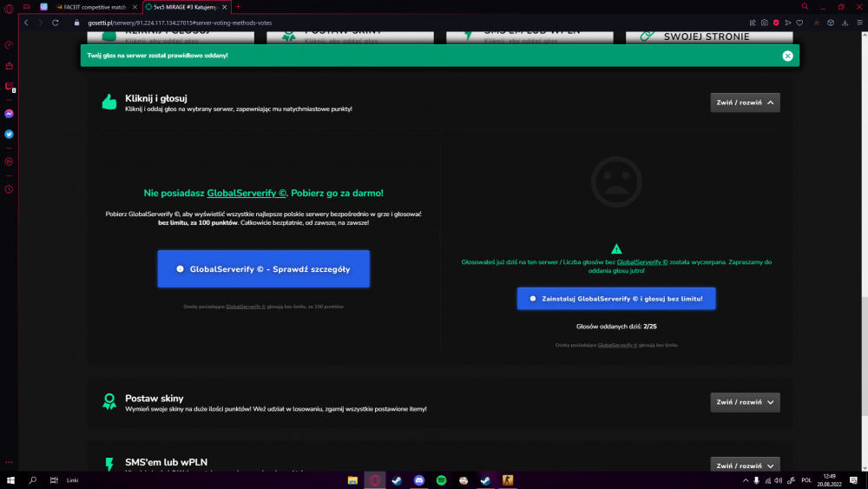Open the Flow send icon
This screenshot has width=868, height=489.
point(788,23)
